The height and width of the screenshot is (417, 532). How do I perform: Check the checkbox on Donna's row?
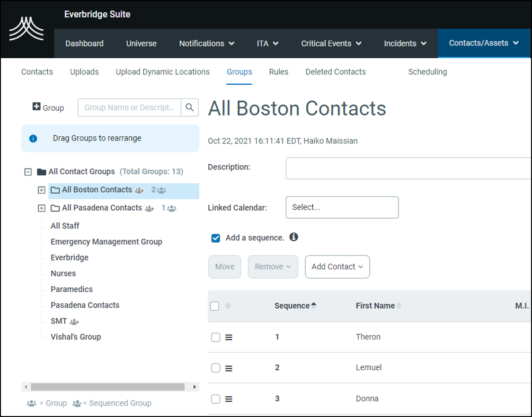click(x=215, y=399)
